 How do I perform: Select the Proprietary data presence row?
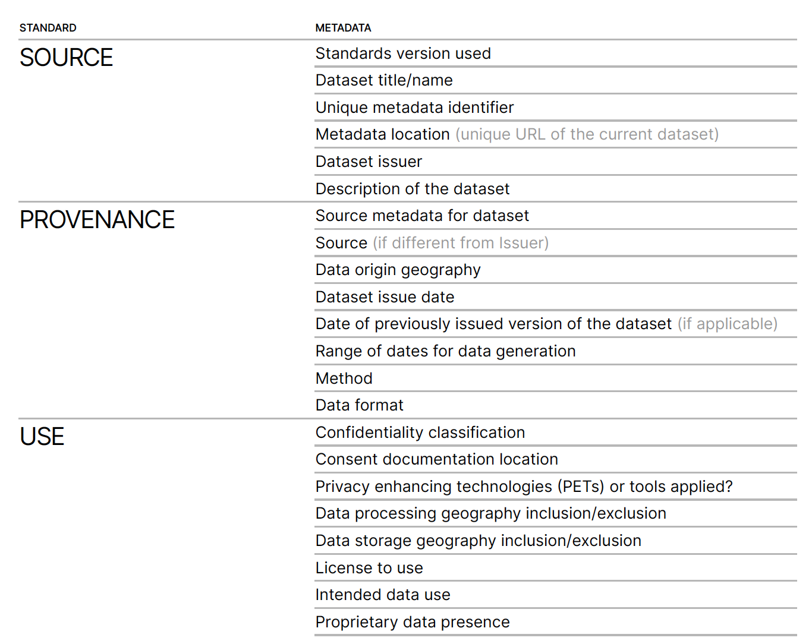click(x=413, y=622)
